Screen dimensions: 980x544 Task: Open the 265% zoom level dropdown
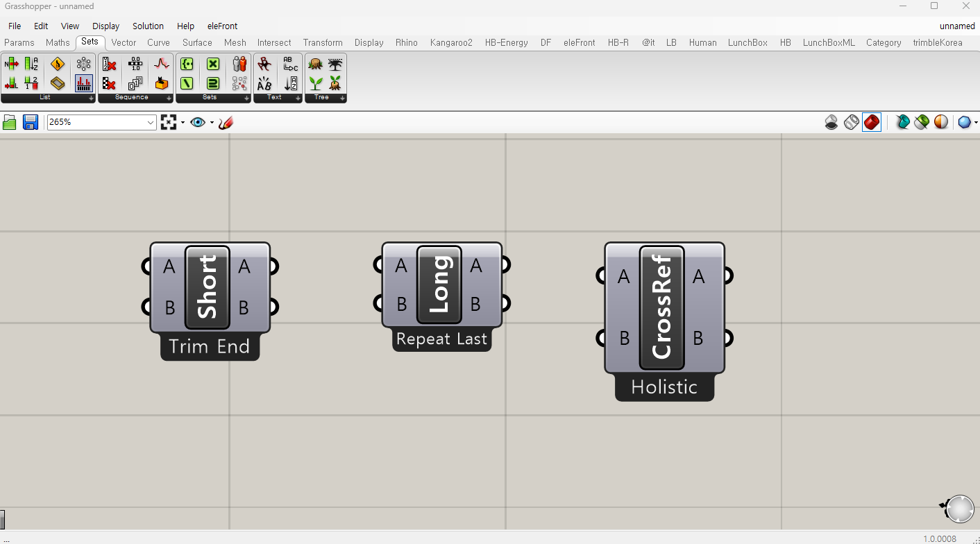click(x=150, y=122)
